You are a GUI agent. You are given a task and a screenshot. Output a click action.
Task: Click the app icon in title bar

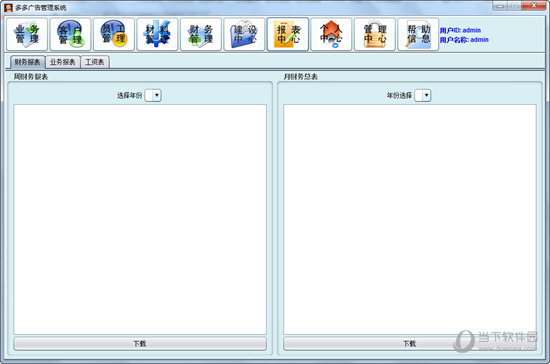(x=8, y=7)
